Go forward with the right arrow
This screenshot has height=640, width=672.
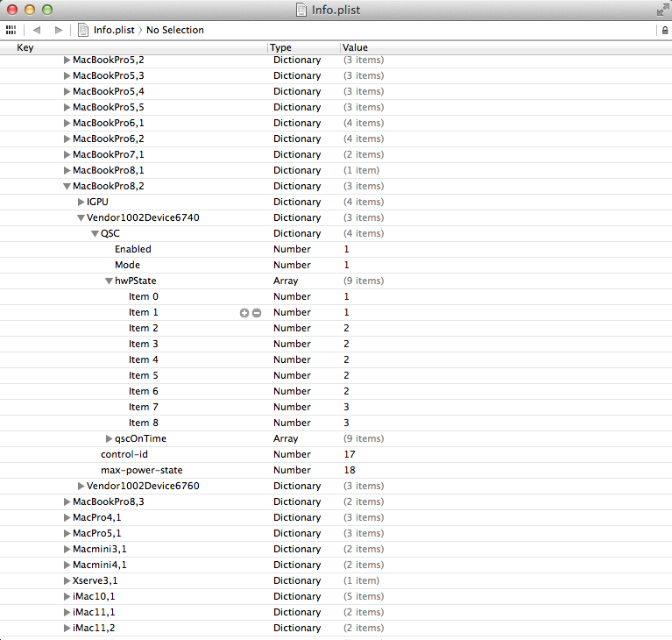pyautogui.click(x=59, y=30)
